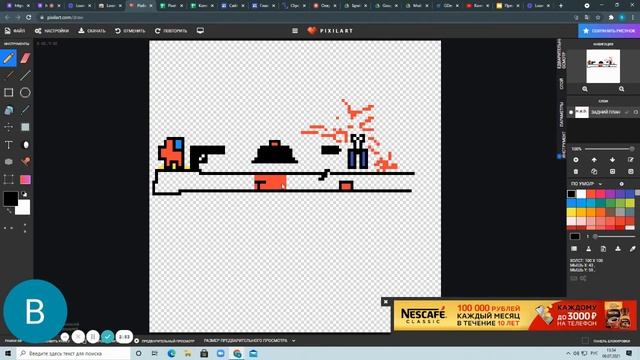The image size is (640, 360).
Task: Add a new layer with plus icon
Action: (576, 160)
